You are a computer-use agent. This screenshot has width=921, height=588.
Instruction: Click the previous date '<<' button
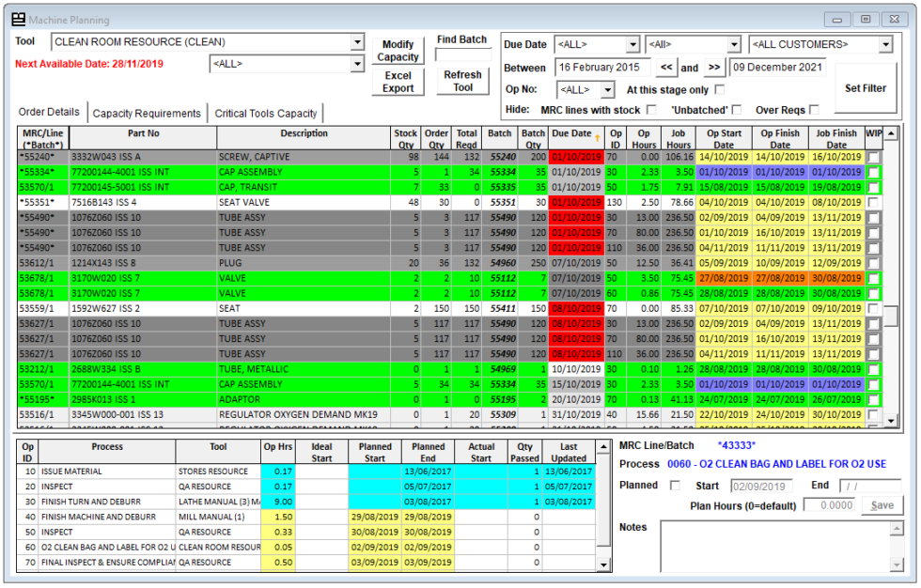point(666,68)
